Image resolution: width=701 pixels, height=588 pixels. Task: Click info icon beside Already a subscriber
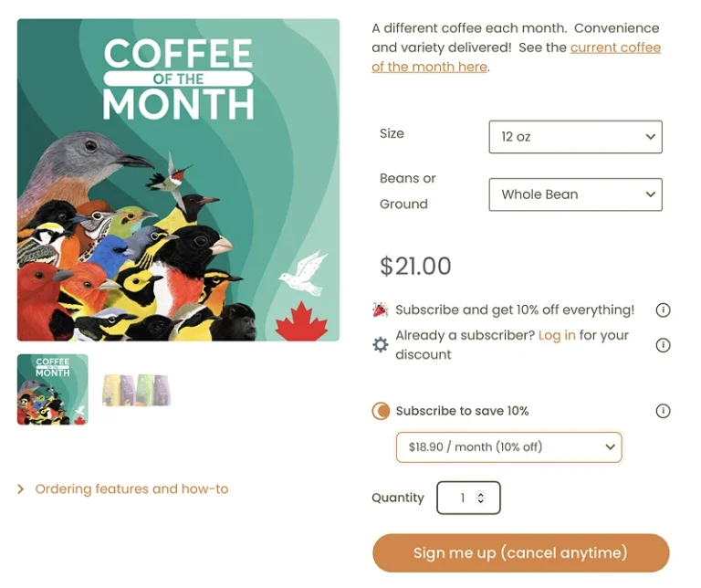664,345
